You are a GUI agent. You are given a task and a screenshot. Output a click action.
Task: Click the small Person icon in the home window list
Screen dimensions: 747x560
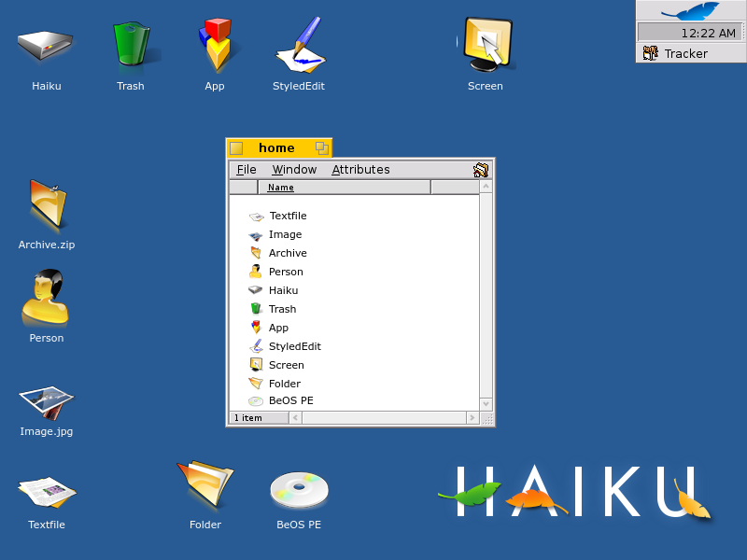[x=255, y=272]
